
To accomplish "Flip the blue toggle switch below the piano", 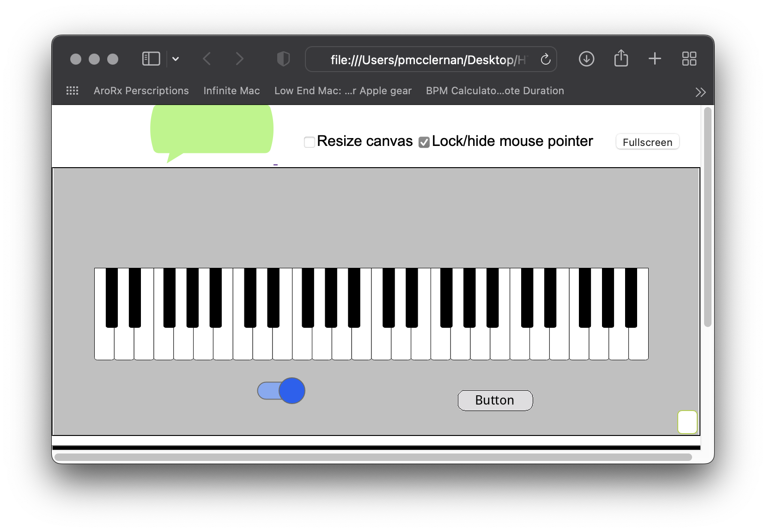I will click(281, 391).
